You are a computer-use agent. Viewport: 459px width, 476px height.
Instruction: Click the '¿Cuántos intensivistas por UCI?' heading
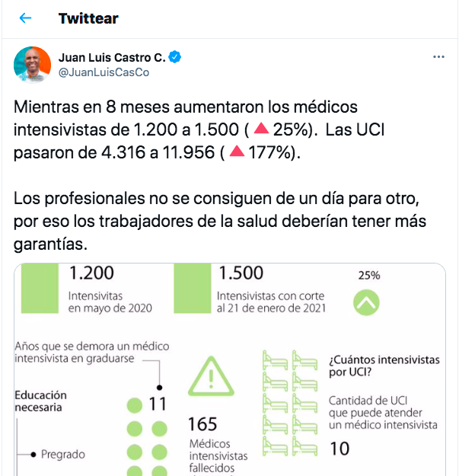384,366
